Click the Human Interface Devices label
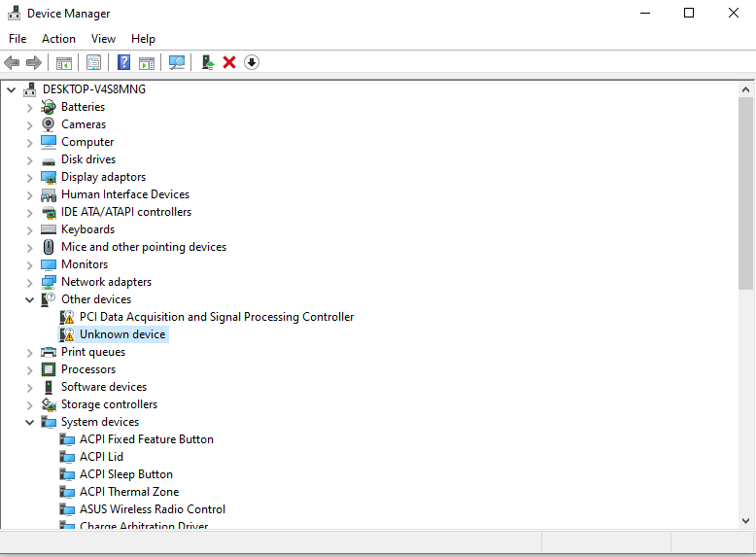The width and height of the screenshot is (756, 557). 125,194
